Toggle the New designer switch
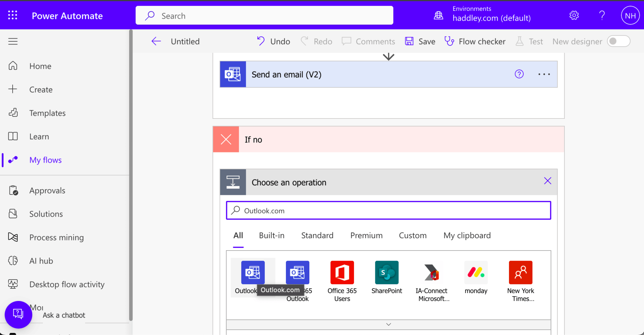 coord(618,41)
